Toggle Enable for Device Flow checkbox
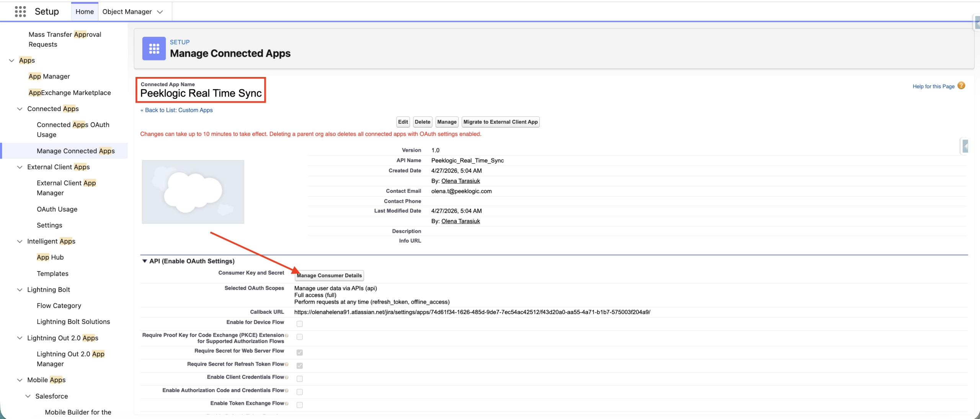 [300, 324]
